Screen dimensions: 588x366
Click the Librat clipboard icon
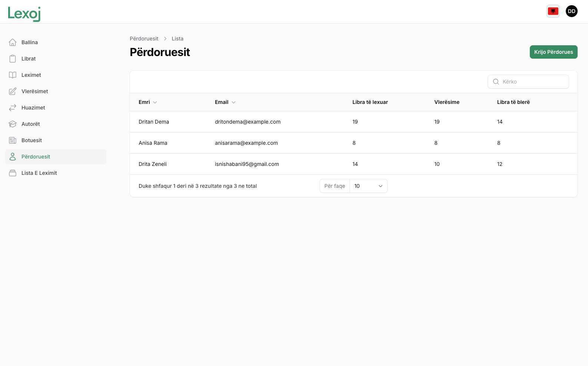pos(13,59)
